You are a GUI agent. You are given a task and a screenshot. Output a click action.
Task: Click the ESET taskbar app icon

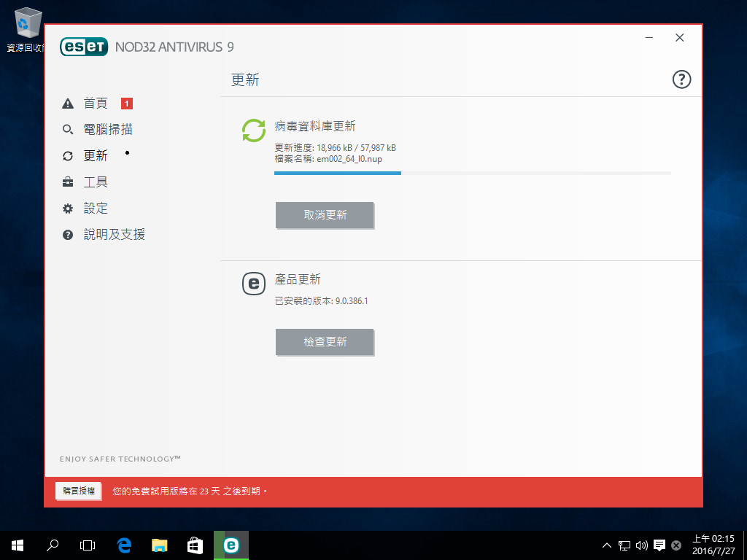231,545
